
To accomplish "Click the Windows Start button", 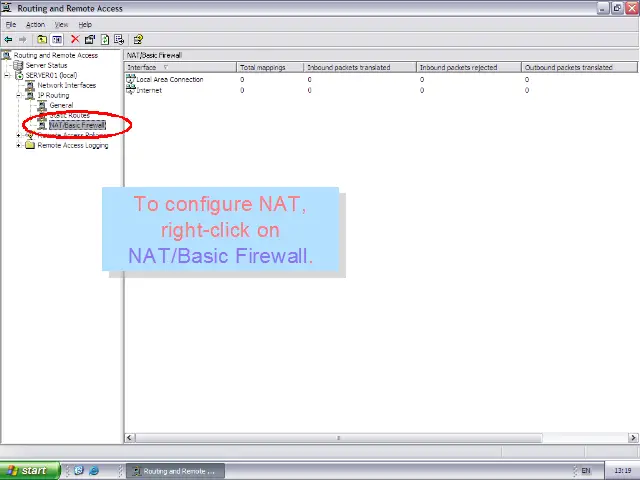I will [27, 470].
